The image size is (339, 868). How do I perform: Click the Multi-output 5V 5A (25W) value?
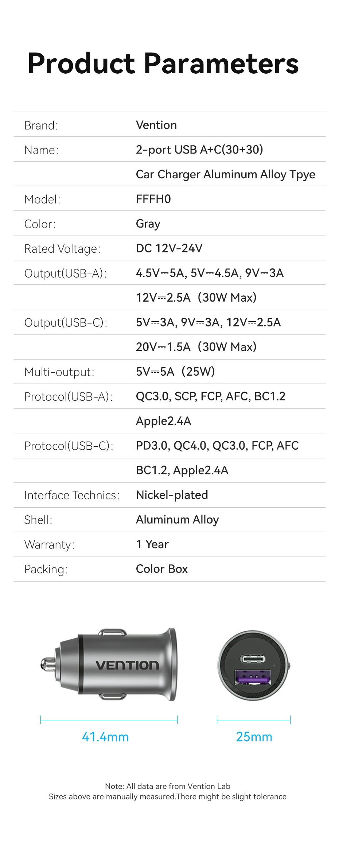175,372
